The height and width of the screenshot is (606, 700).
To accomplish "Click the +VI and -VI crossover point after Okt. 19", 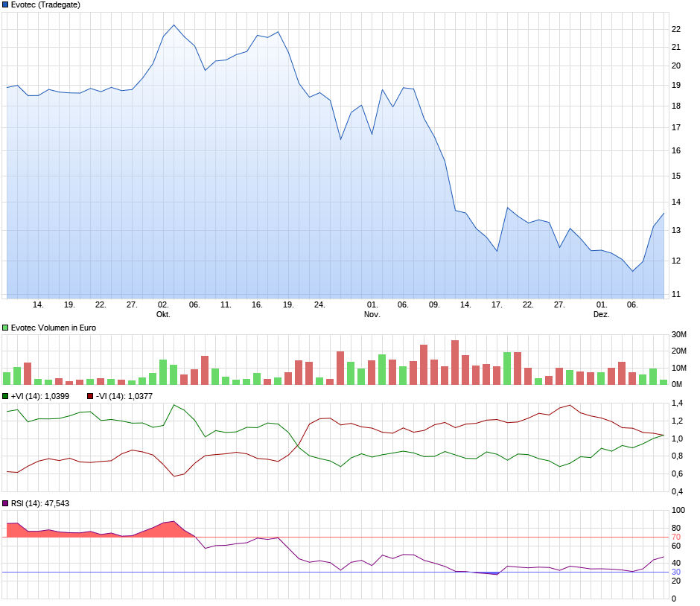I will click(298, 445).
